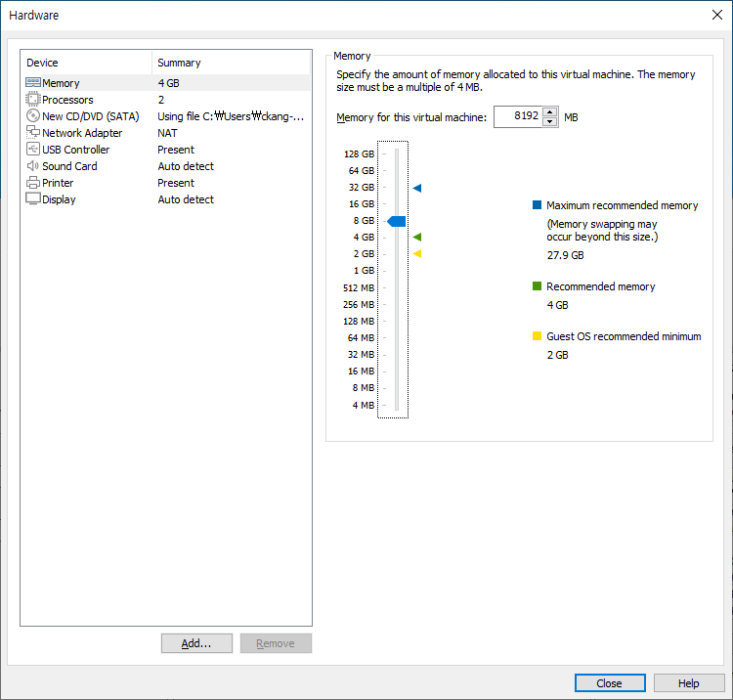Decrease memory with the down spinner arrow

[x=550, y=121]
